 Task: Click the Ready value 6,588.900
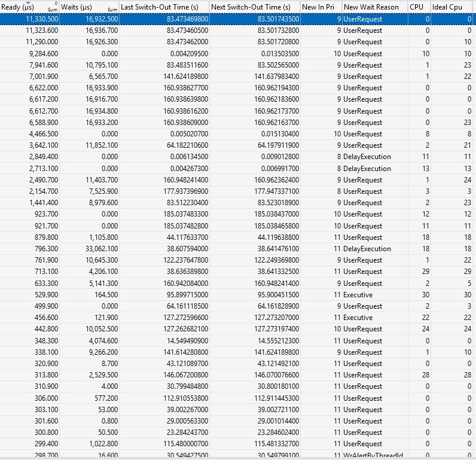(44, 123)
